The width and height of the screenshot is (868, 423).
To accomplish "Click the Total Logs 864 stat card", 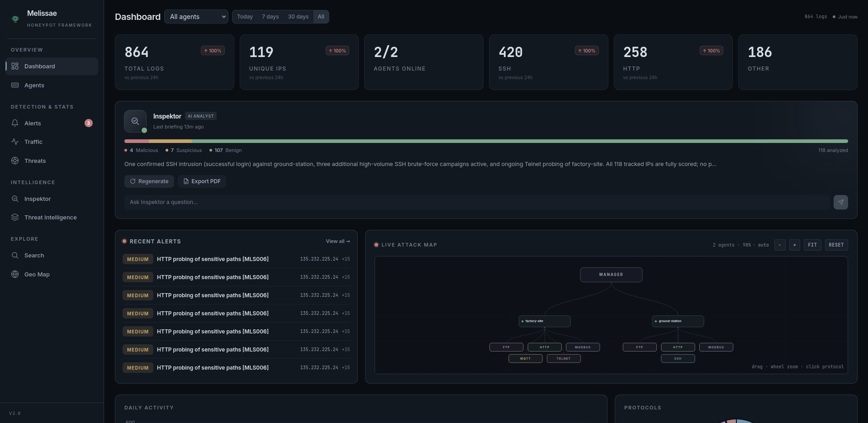I will coord(175,62).
